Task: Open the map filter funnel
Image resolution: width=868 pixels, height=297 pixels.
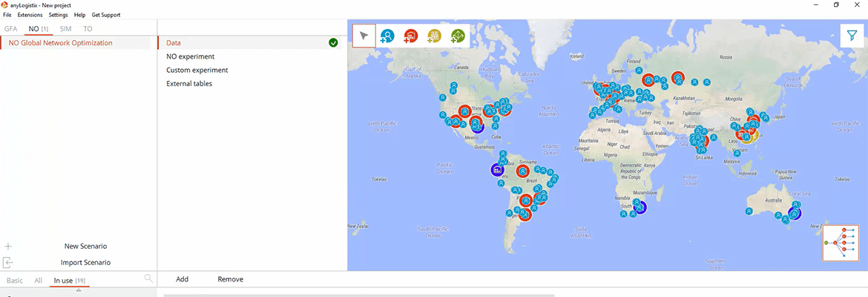Action: click(852, 36)
